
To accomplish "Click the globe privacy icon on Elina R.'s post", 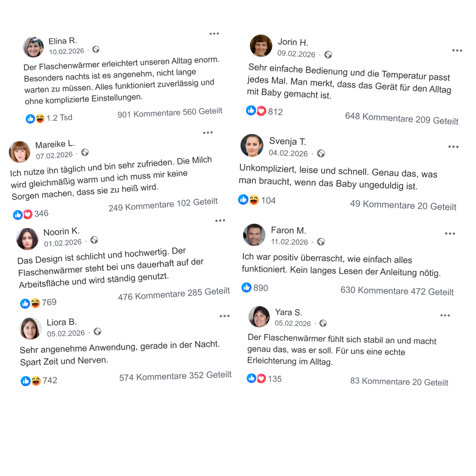I will [x=96, y=49].
